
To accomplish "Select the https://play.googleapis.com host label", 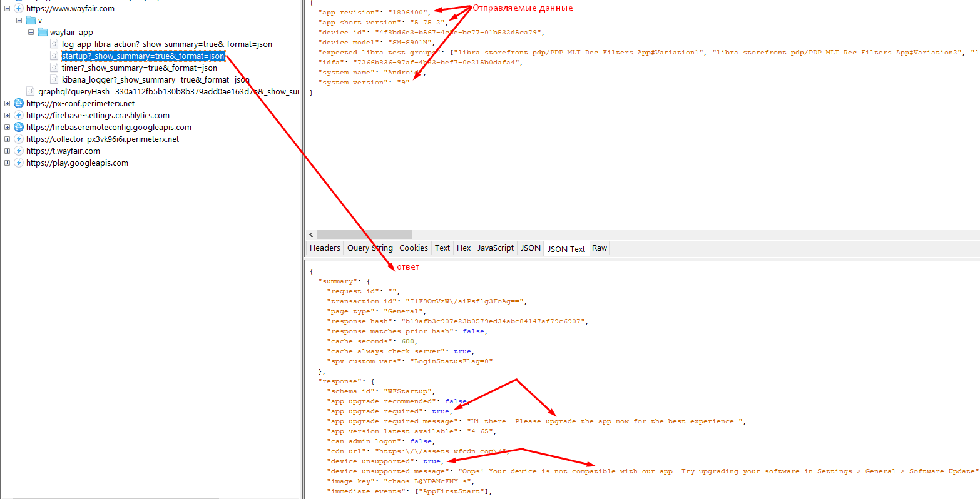I will tap(77, 163).
